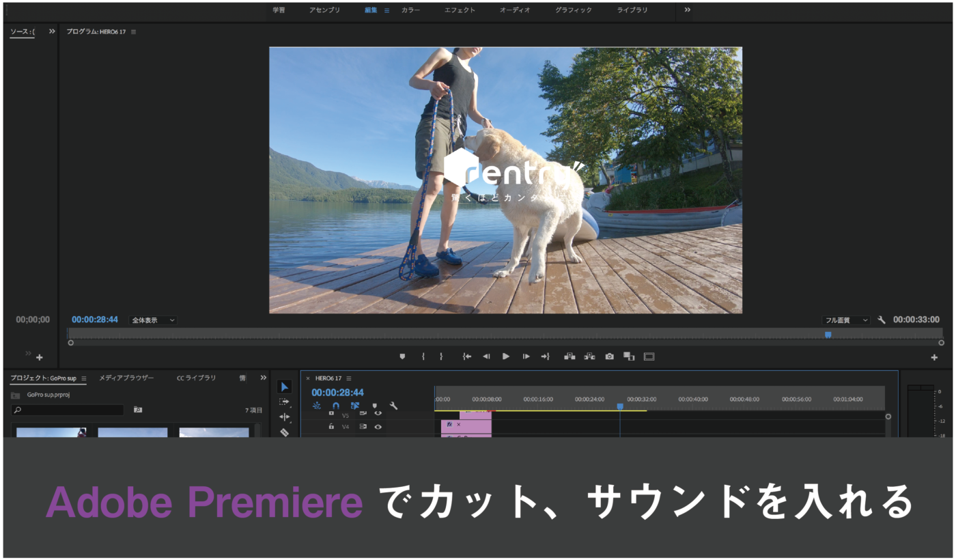The image size is (956, 560).
Task: Switch to エフェクト workspace
Action: coord(460,10)
